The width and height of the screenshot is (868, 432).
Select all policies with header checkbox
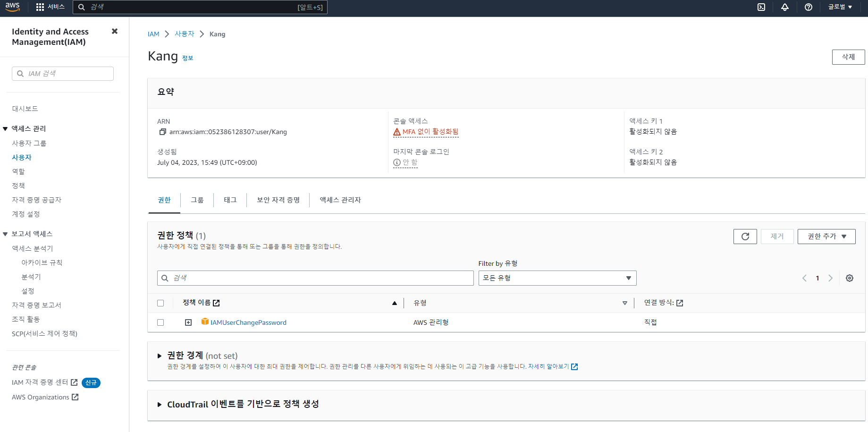(160, 303)
